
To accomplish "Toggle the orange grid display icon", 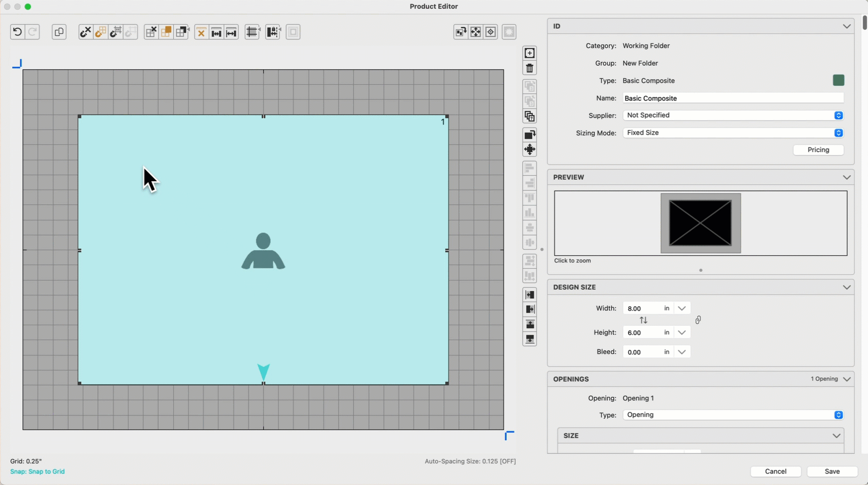I will point(166,32).
